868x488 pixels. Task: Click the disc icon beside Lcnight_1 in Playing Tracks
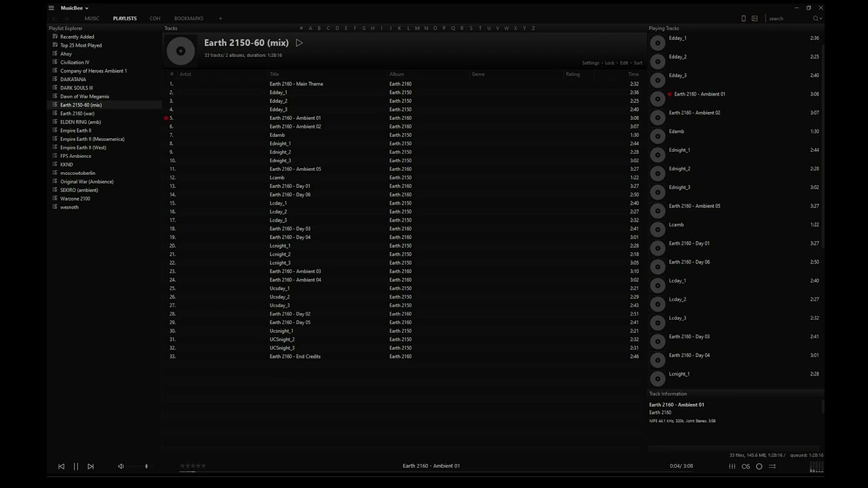[657, 379]
